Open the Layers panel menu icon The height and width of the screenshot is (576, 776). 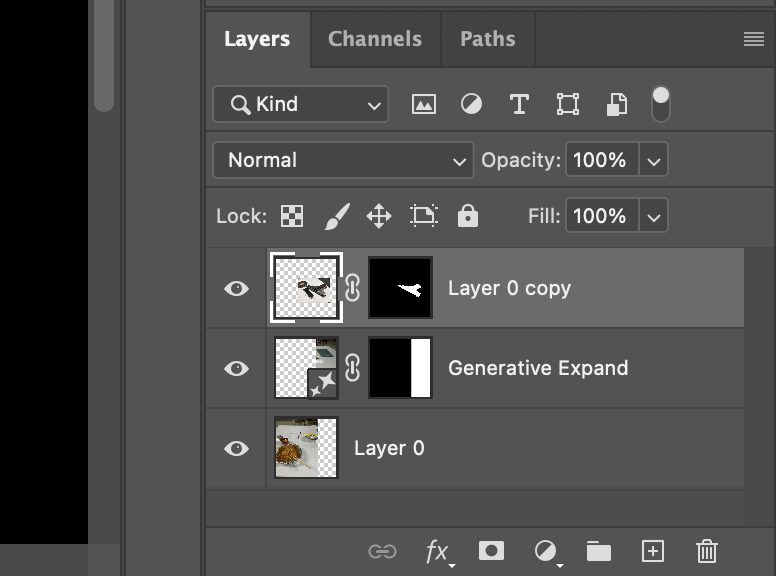point(754,39)
